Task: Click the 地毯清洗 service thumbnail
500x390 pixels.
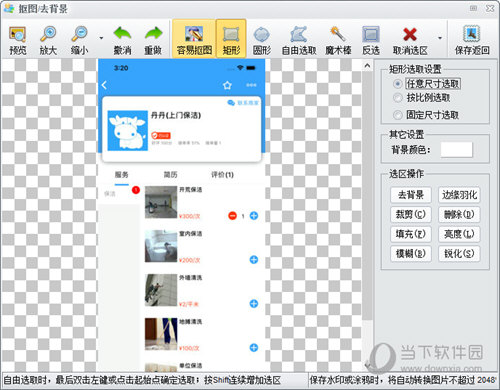Action: coord(161,334)
